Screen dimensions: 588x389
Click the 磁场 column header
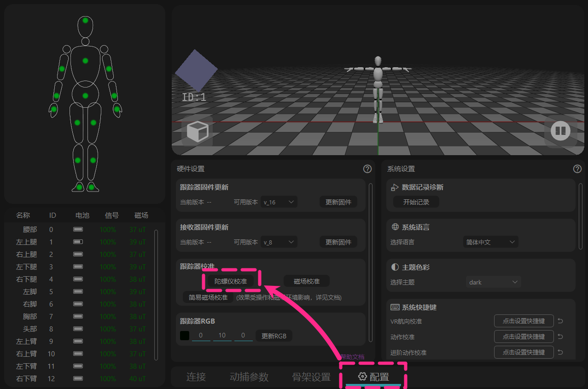coord(141,215)
